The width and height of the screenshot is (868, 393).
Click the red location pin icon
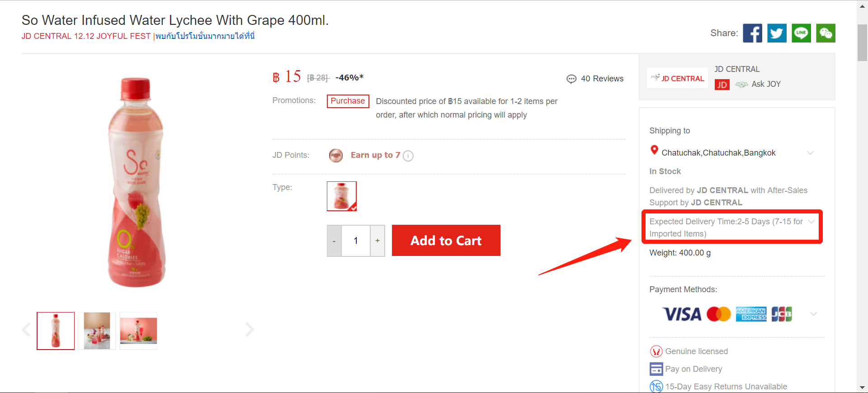(x=654, y=150)
